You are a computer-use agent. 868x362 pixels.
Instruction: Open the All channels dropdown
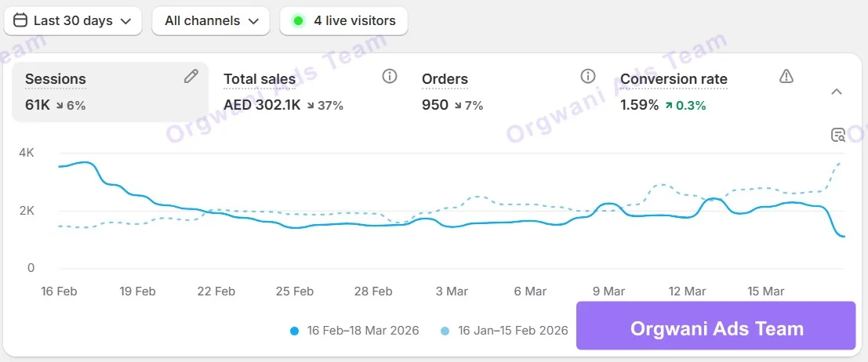tap(211, 21)
